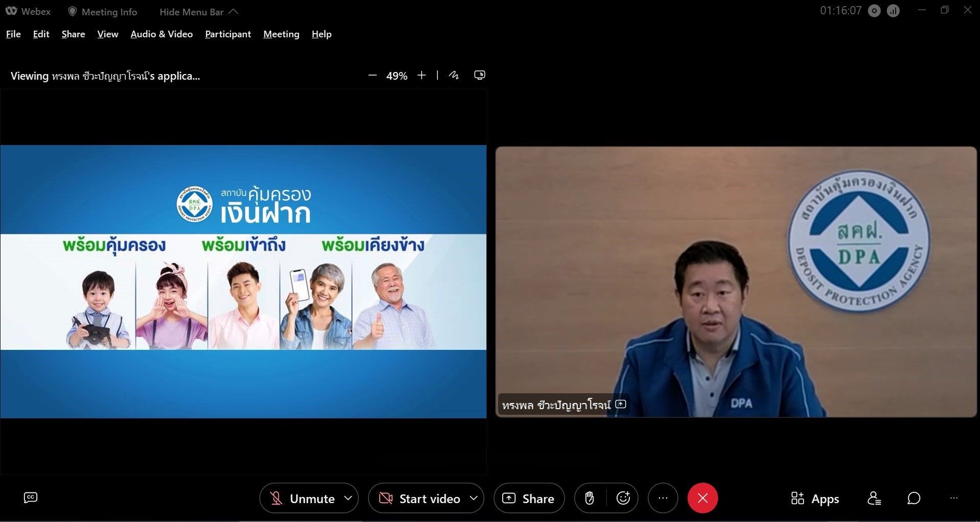Click the sharing icon next to presenter name

coord(621,405)
